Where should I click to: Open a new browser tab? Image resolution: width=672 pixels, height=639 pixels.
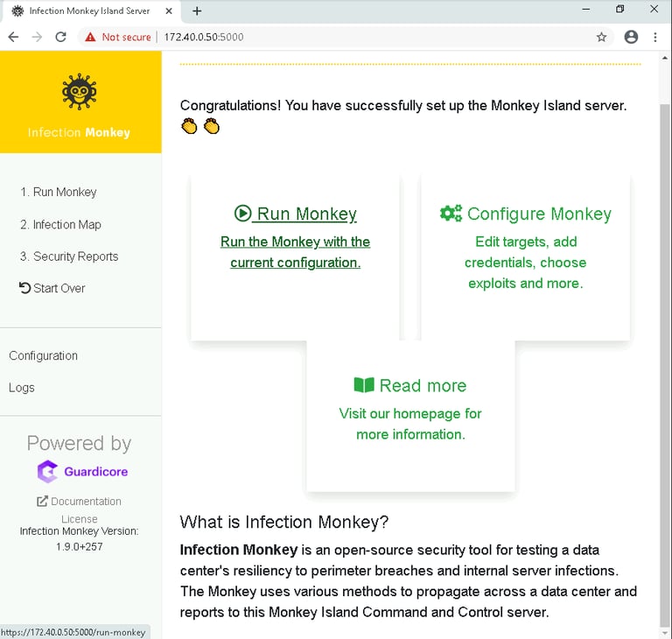coord(197,11)
